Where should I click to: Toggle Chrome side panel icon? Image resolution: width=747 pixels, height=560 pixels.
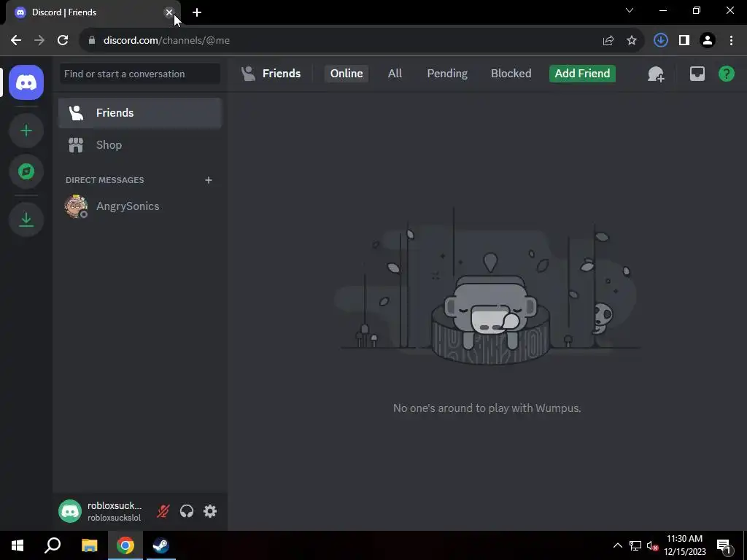(684, 41)
